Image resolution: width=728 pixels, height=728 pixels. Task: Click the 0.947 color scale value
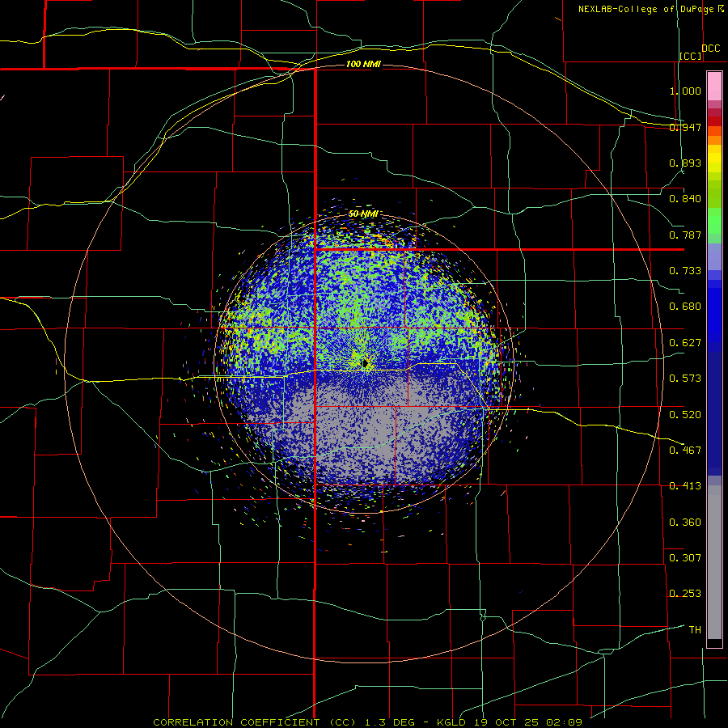coord(685,127)
